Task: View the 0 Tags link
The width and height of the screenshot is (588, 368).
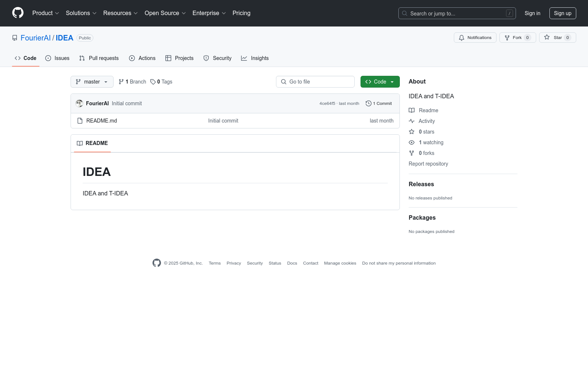Action: (161, 82)
